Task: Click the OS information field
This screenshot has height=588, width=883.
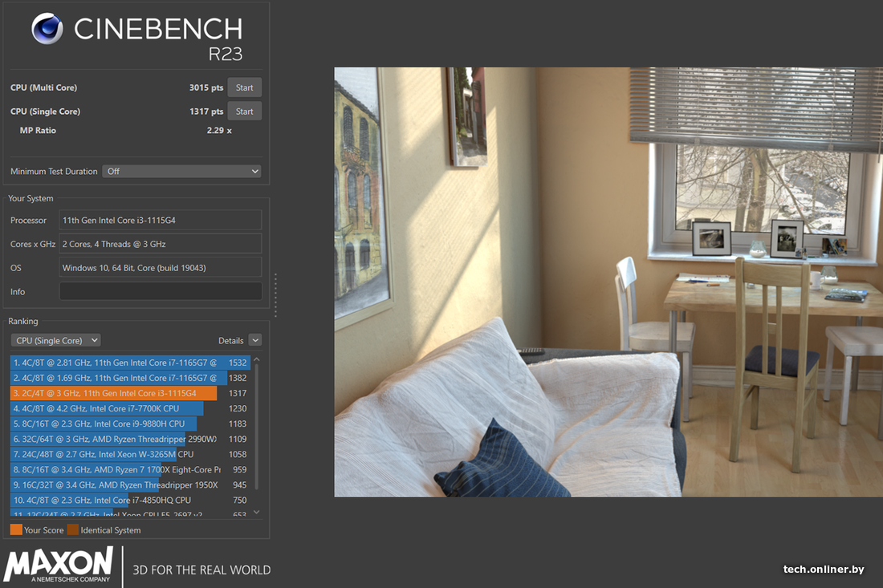Action: (161, 268)
